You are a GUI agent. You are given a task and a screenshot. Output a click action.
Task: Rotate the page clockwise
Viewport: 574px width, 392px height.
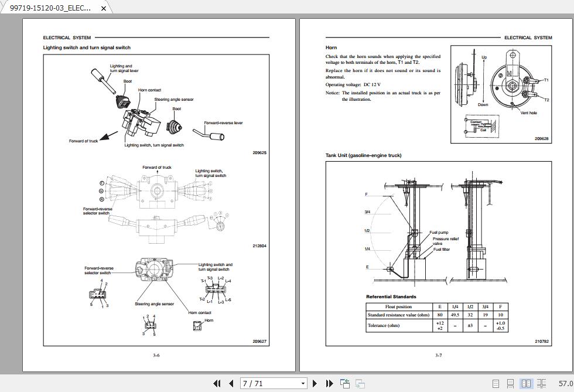358,383
